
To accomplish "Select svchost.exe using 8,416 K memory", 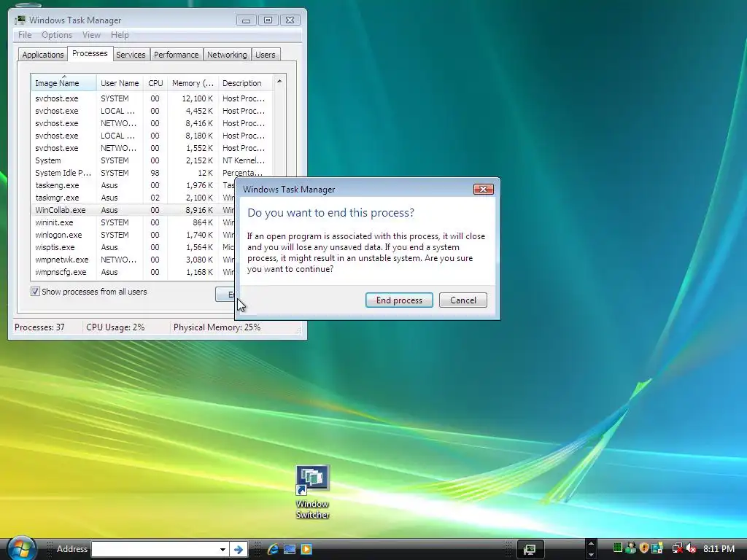I will click(152, 123).
